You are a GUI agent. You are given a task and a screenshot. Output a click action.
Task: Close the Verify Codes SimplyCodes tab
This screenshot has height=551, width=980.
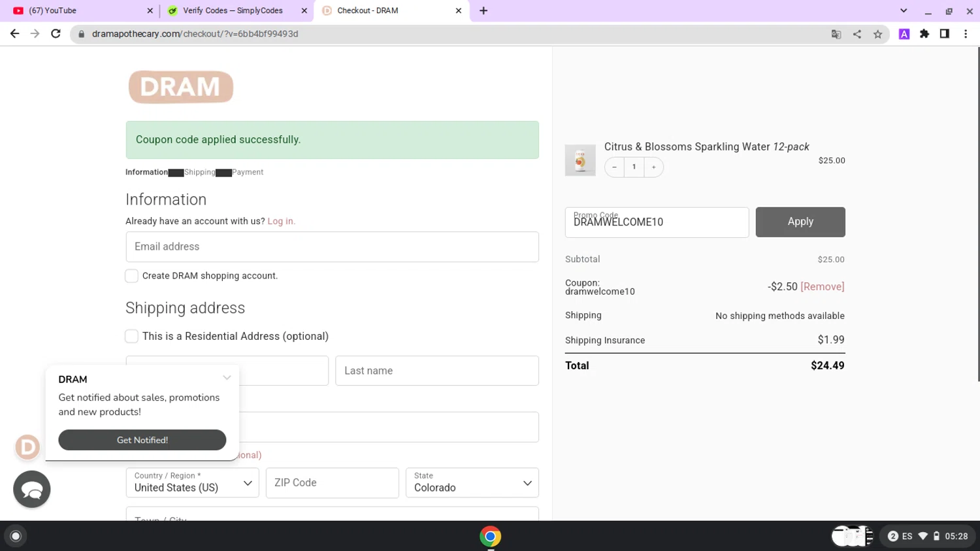304,10
